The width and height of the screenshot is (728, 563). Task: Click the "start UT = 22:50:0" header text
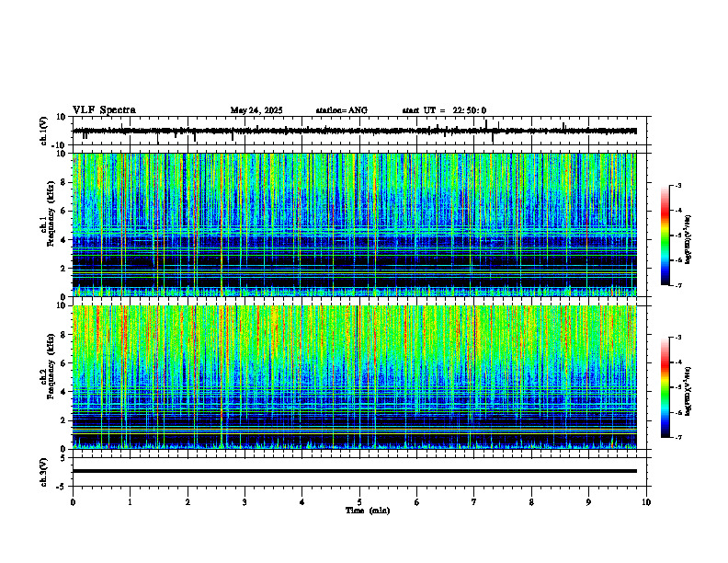coord(444,110)
